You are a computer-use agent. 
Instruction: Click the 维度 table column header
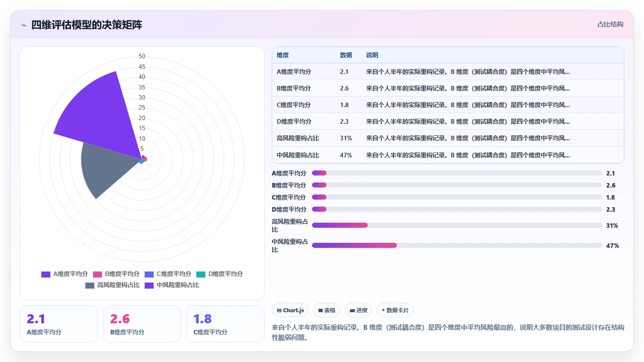283,55
